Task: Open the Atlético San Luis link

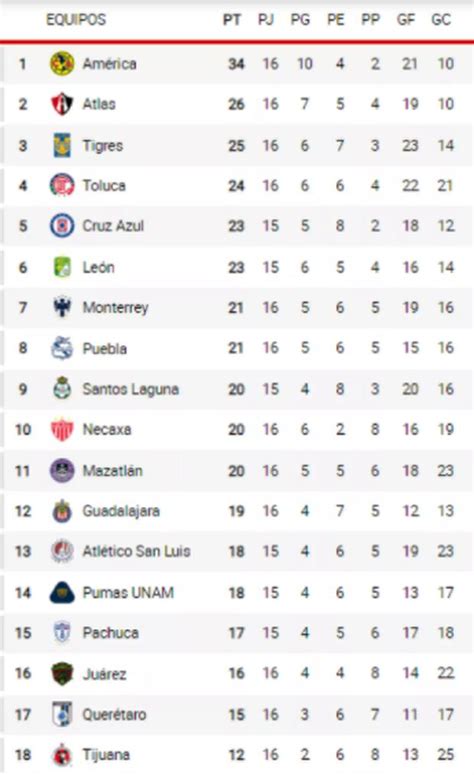Action: click(136, 551)
